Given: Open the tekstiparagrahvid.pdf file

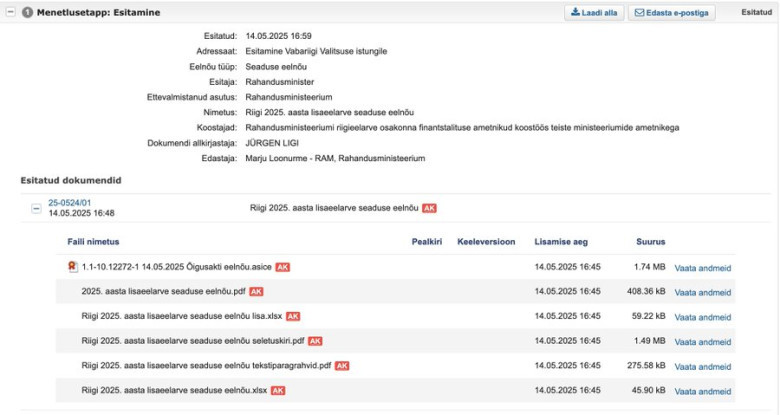Looking at the screenshot, I should pos(207,366).
